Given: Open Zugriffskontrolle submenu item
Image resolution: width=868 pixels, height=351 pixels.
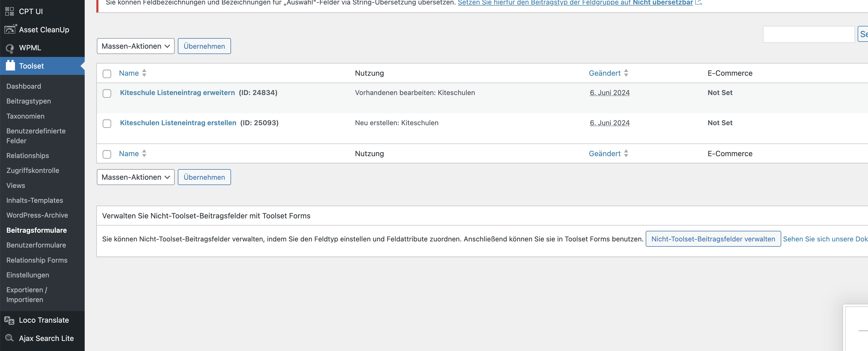Looking at the screenshot, I should click(33, 171).
